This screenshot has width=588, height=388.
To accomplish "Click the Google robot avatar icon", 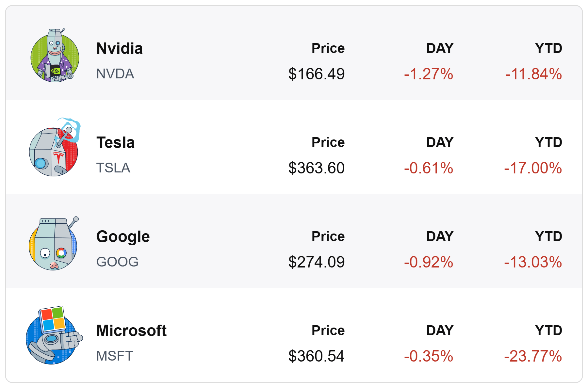I will [54, 244].
